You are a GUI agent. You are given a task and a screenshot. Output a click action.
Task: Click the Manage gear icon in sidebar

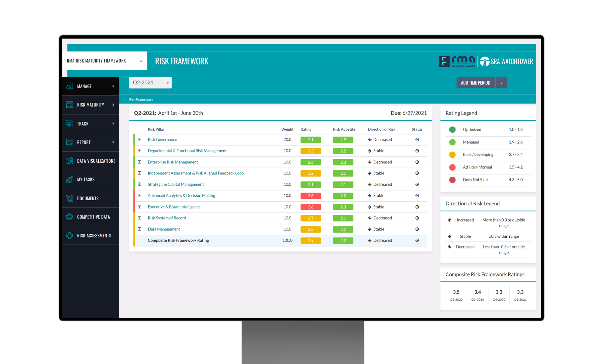[69, 86]
